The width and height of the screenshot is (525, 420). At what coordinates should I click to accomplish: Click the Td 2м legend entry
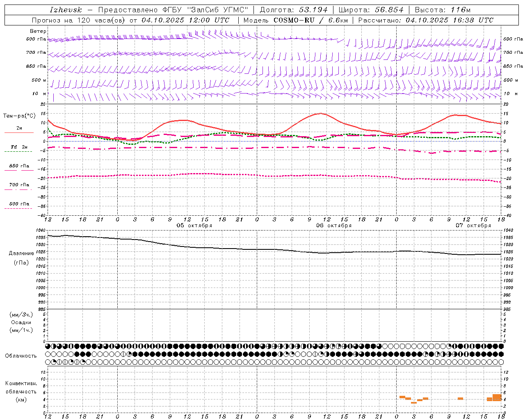tap(19, 147)
